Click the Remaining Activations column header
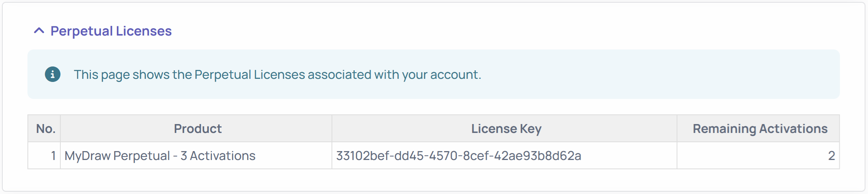 click(x=760, y=129)
